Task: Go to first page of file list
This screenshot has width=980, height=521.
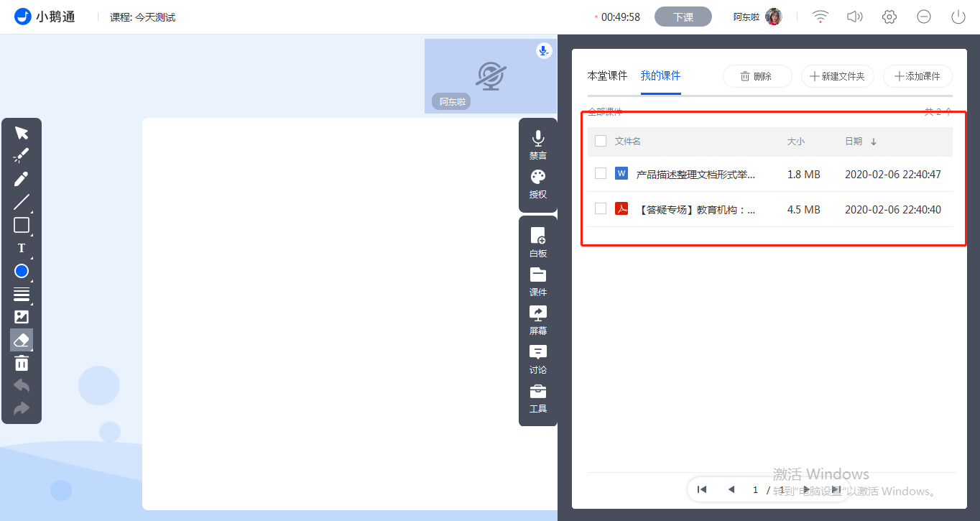Action: tap(702, 489)
